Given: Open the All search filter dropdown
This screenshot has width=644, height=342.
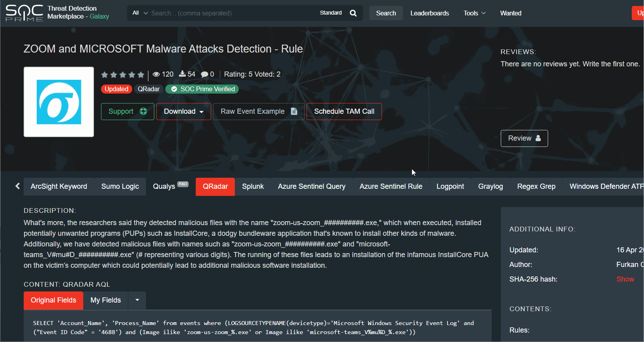Looking at the screenshot, I should click(x=140, y=13).
